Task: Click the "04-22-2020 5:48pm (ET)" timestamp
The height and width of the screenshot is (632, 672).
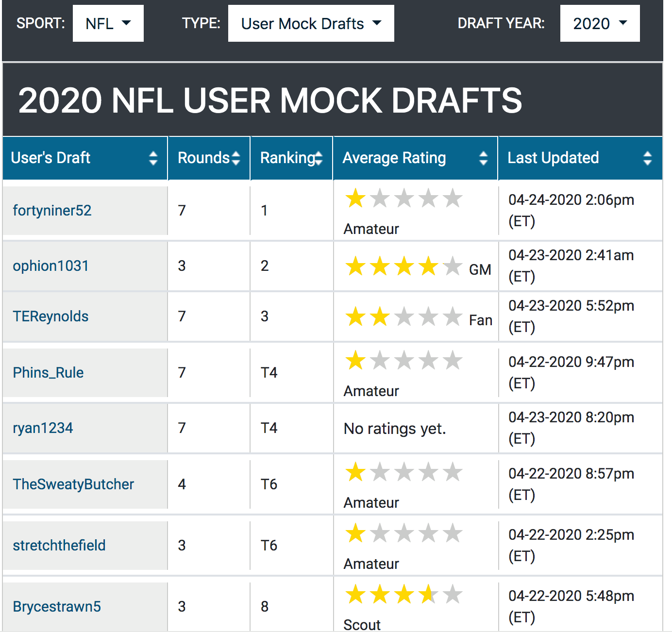Action: pyautogui.click(x=571, y=606)
